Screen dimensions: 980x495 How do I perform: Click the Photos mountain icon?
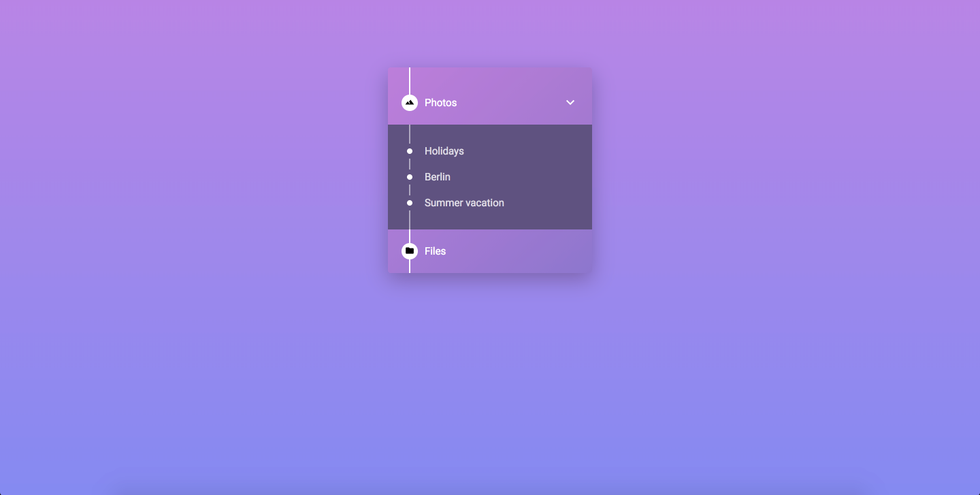click(x=410, y=103)
